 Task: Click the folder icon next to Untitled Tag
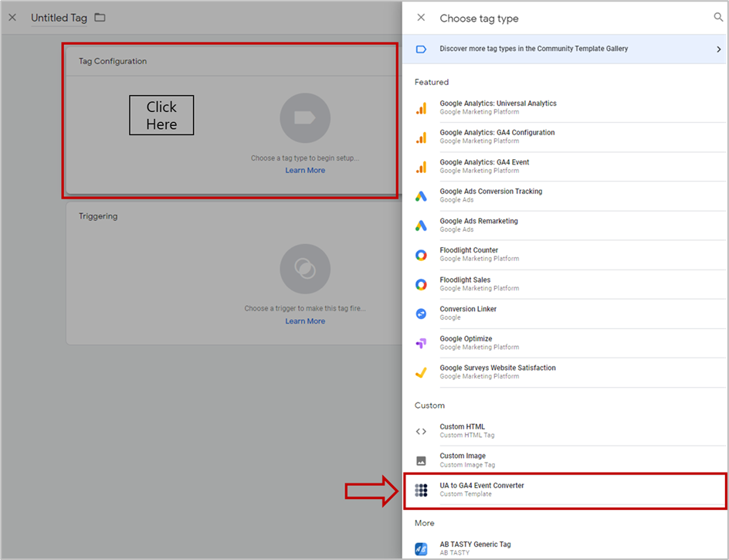pyautogui.click(x=100, y=18)
